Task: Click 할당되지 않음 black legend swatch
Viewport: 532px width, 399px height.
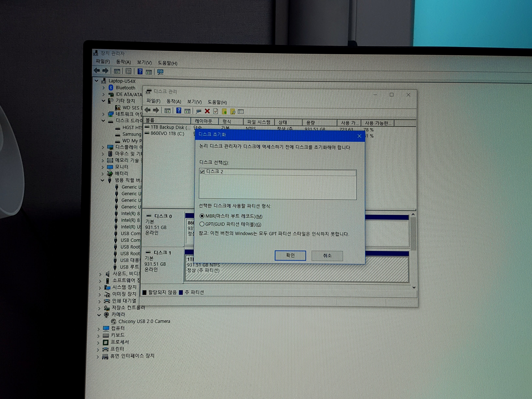Action: tap(145, 292)
